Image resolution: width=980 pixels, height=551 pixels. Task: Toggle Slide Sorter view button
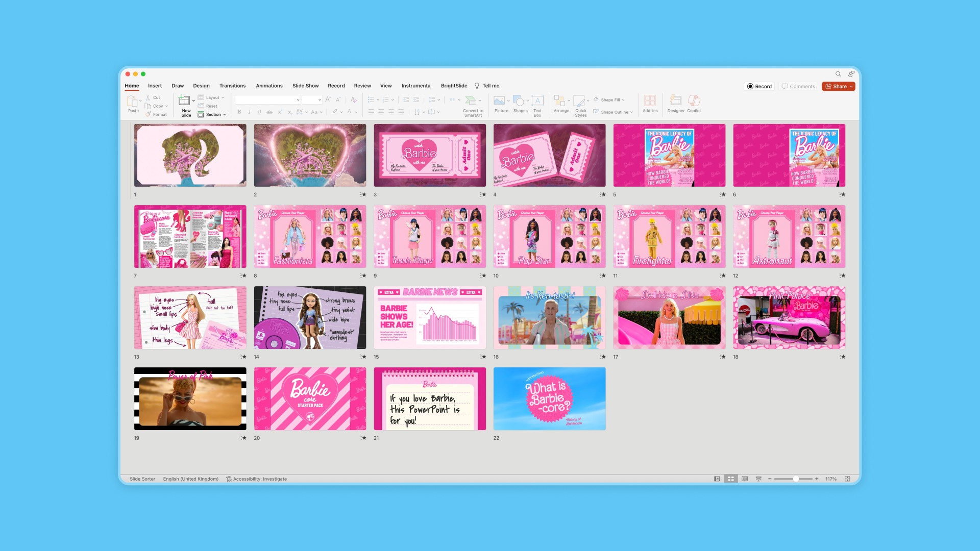click(x=731, y=479)
